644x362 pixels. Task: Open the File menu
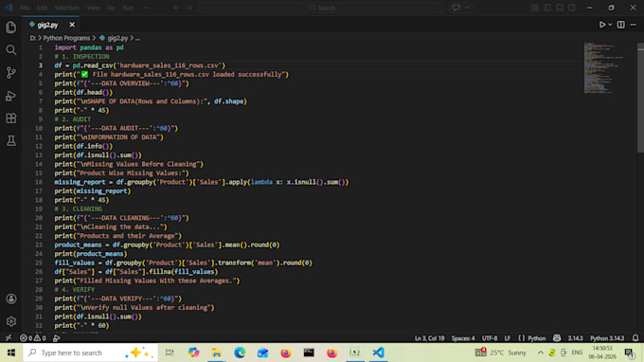pyautogui.click(x=25, y=8)
